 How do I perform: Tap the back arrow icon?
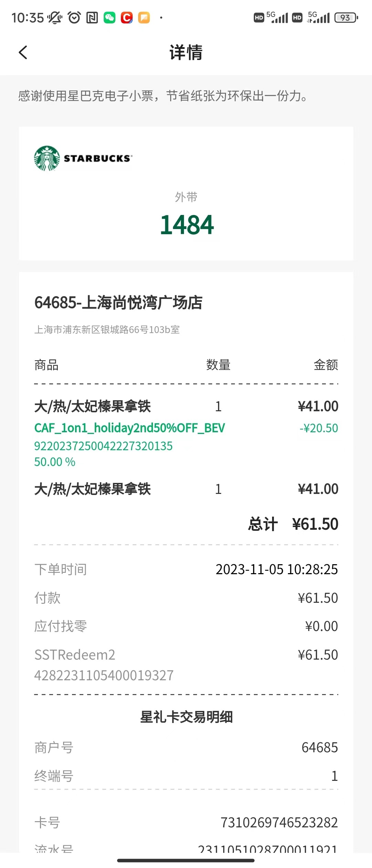[23, 52]
